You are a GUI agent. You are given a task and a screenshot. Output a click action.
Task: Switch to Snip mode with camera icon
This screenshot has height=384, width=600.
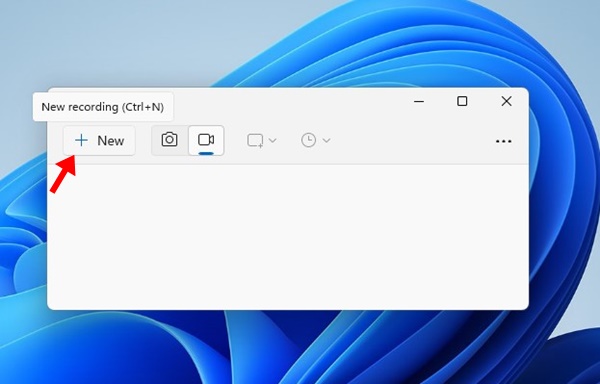[x=169, y=140]
